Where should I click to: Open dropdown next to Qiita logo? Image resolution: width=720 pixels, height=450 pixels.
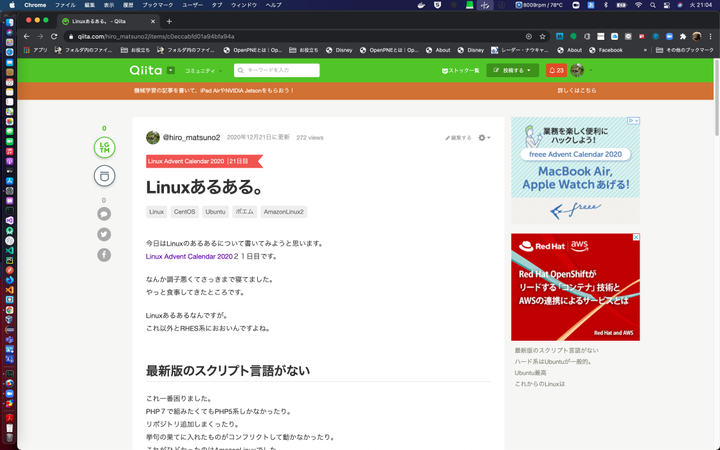pos(171,70)
